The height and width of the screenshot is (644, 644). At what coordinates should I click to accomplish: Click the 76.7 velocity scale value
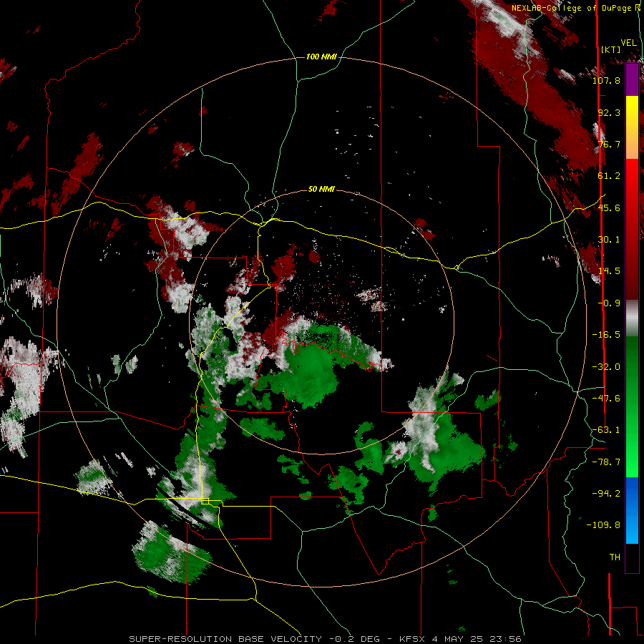pos(609,144)
